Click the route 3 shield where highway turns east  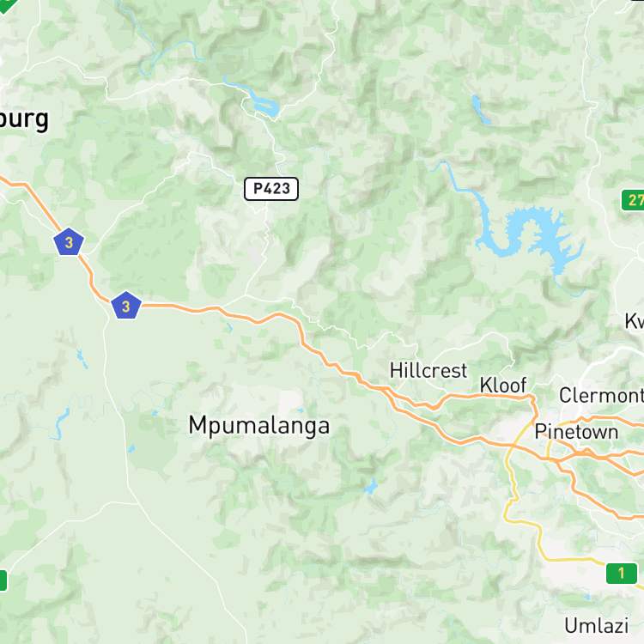click(126, 305)
